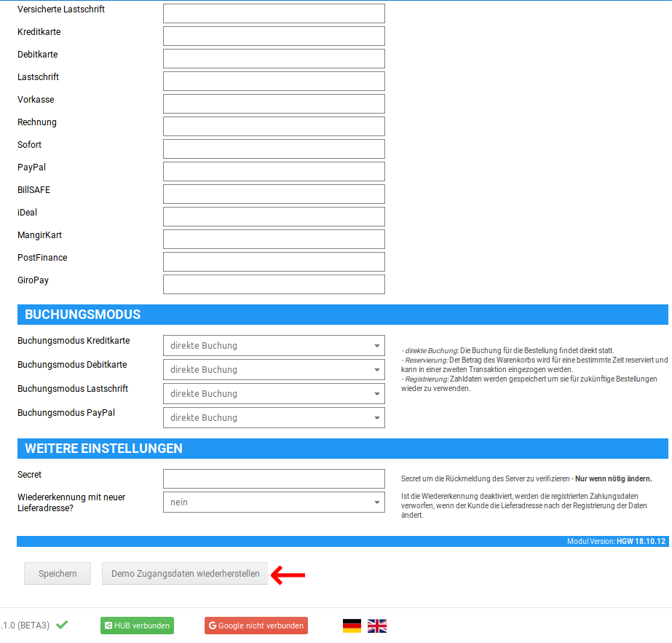Viewport: 672px width, 643px height.
Task: Click the HUB verbunden status badge
Action: tap(137, 626)
